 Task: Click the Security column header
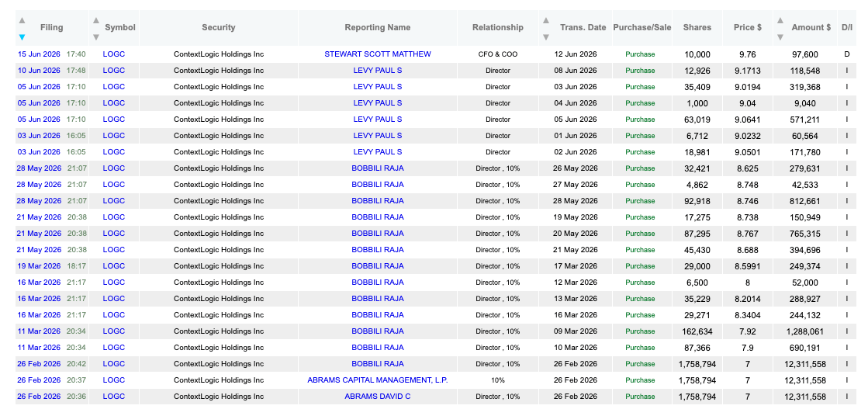click(x=218, y=27)
